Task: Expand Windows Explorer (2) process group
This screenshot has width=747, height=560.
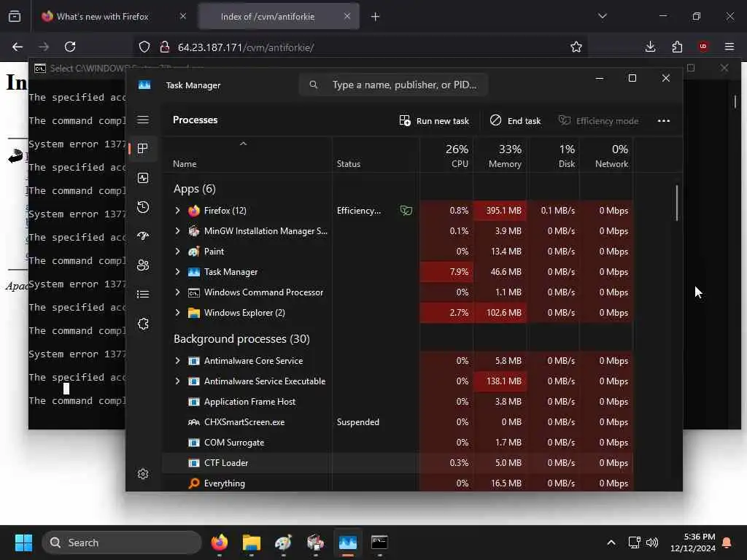Action: click(178, 313)
